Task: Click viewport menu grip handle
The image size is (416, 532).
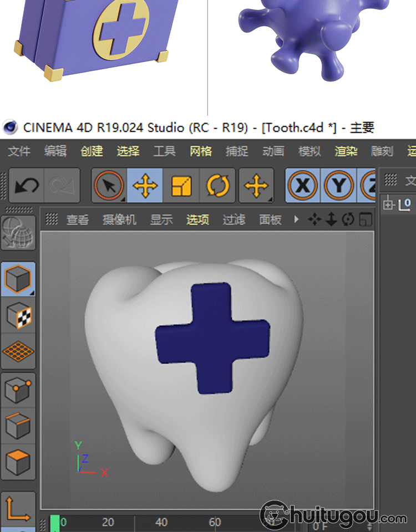Action: coord(52,219)
